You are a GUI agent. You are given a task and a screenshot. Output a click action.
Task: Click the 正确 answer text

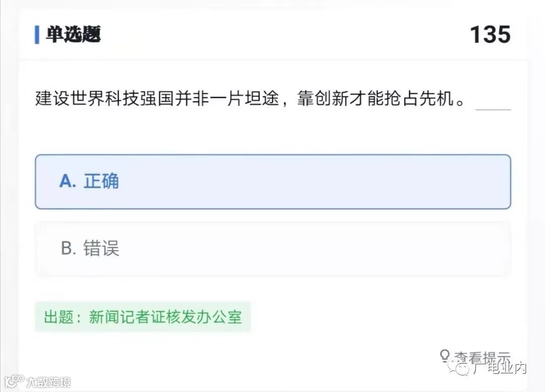101,181
